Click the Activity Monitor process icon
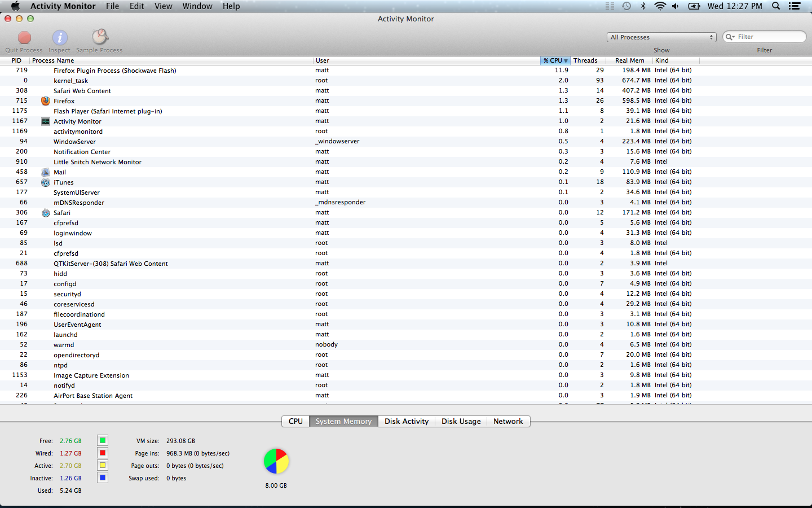 tap(46, 121)
